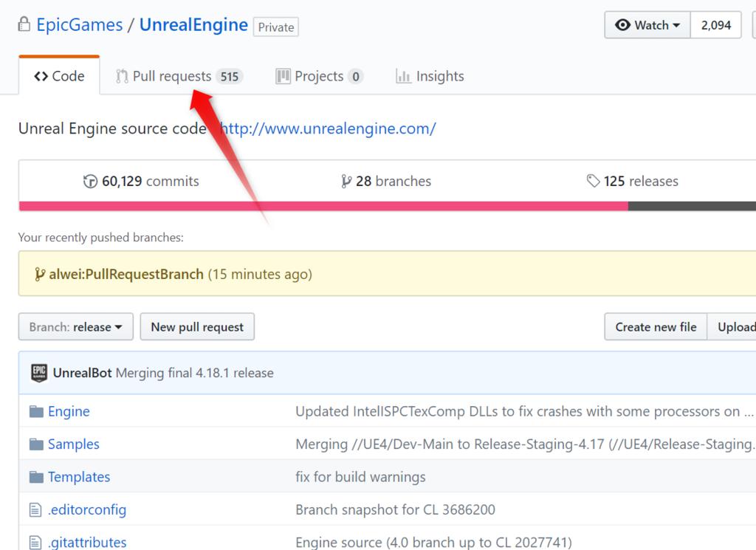This screenshot has height=550, width=756.
Task: Click the .gitattributes file icon
Action: pos(35,543)
